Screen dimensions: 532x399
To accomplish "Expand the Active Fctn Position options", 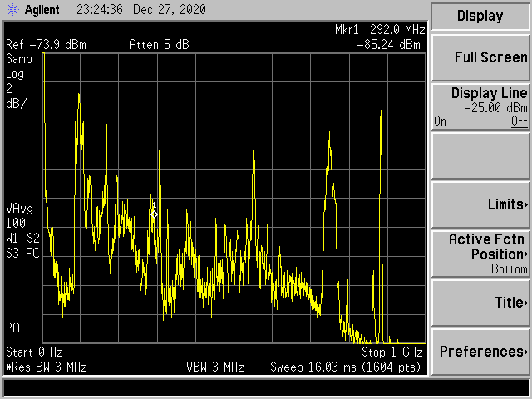I will coord(480,254).
